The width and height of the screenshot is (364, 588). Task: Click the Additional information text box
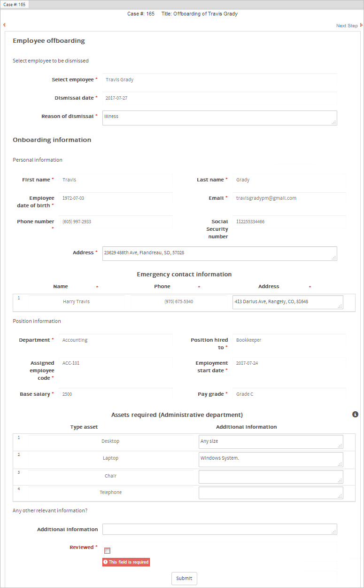[219, 529]
